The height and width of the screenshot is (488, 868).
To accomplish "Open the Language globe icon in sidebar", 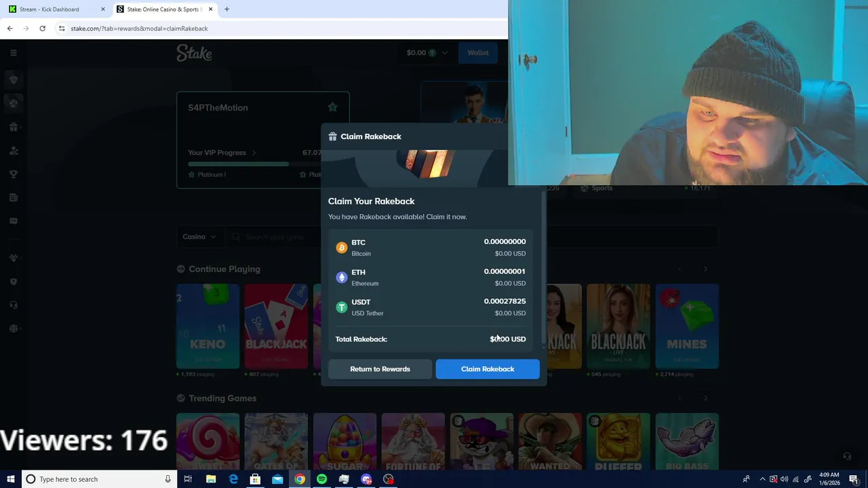I will 13,329.
